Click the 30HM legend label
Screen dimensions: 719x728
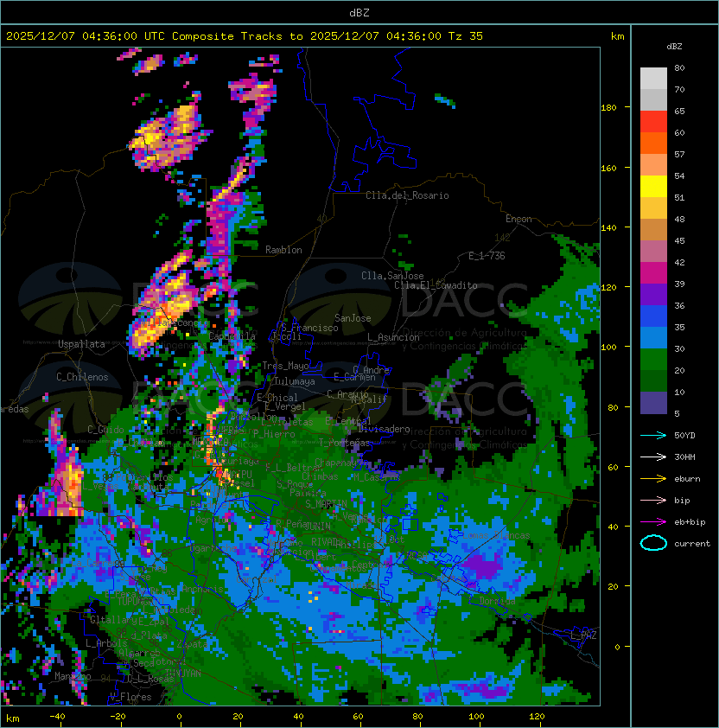[684, 457]
